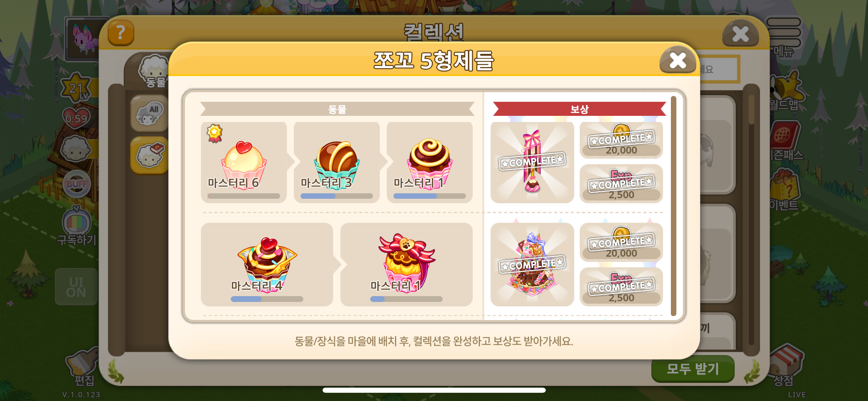Click the 모두 받기 green button

(x=692, y=369)
